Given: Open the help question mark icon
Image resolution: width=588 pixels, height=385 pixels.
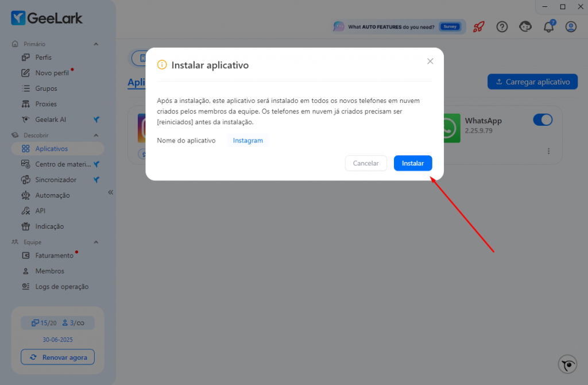Looking at the screenshot, I should 502,26.
